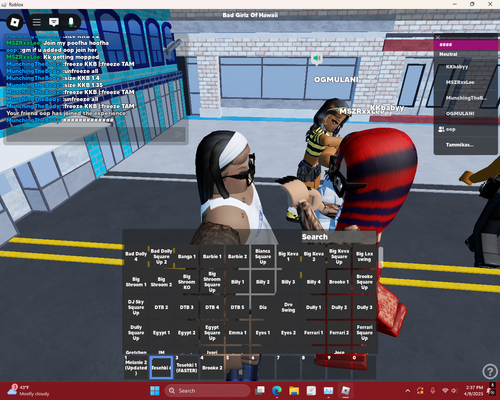This screenshot has height=400, width=500.
Task: Select KKbabyy in the player list
Action: 465,67
